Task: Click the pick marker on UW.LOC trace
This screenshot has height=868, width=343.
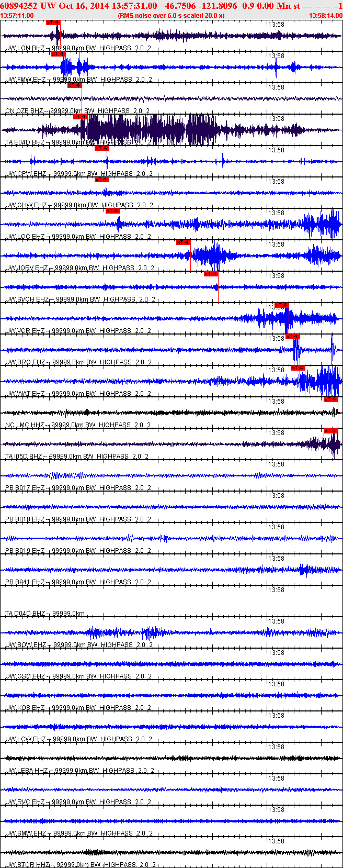Action: click(x=112, y=211)
